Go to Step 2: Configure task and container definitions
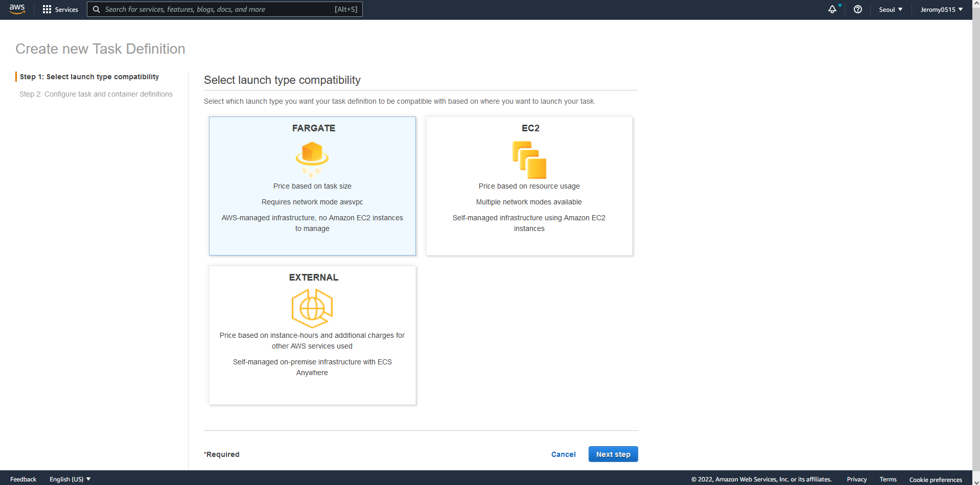This screenshot has width=980, height=485. (x=96, y=94)
